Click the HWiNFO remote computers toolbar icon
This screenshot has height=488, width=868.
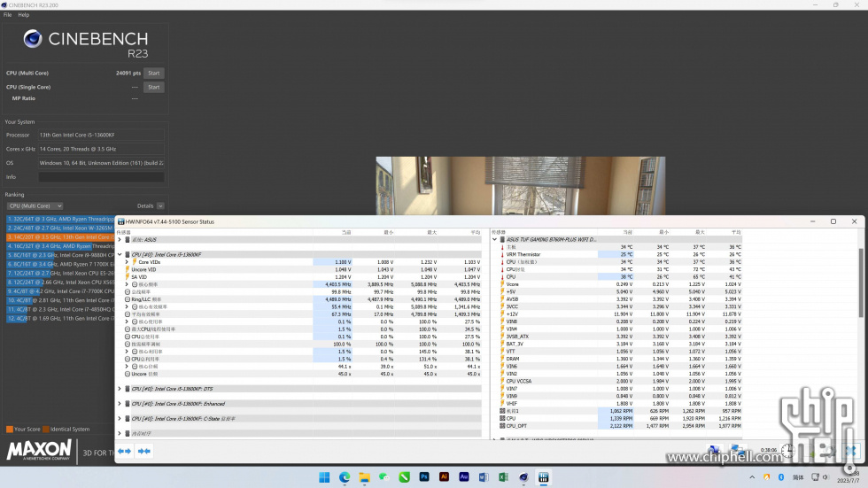point(737,451)
